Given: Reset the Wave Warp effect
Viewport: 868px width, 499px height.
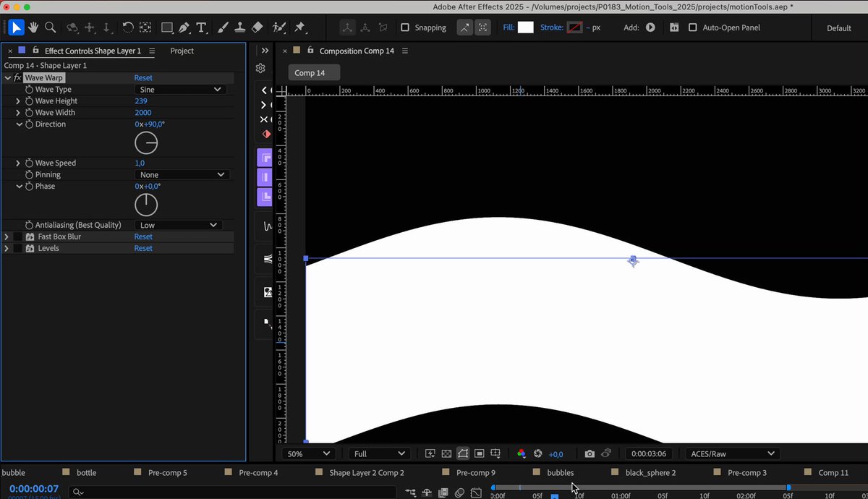Looking at the screenshot, I should point(143,77).
